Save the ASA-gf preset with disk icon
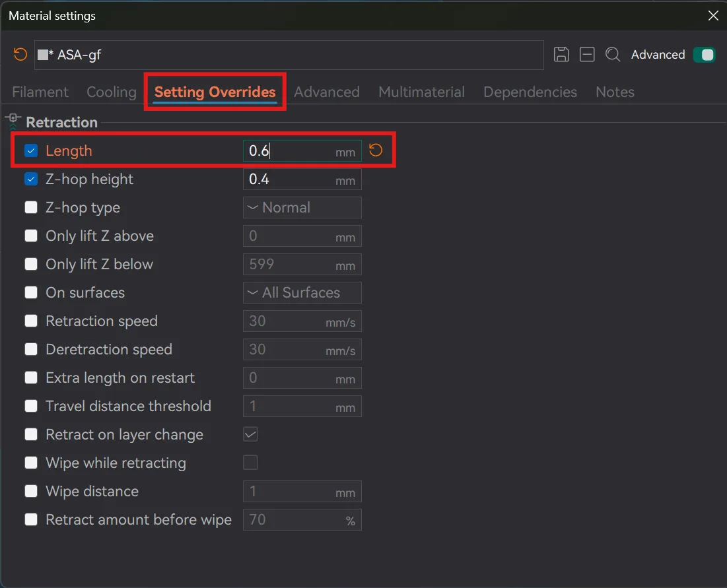The width and height of the screenshot is (727, 588). 561,55
